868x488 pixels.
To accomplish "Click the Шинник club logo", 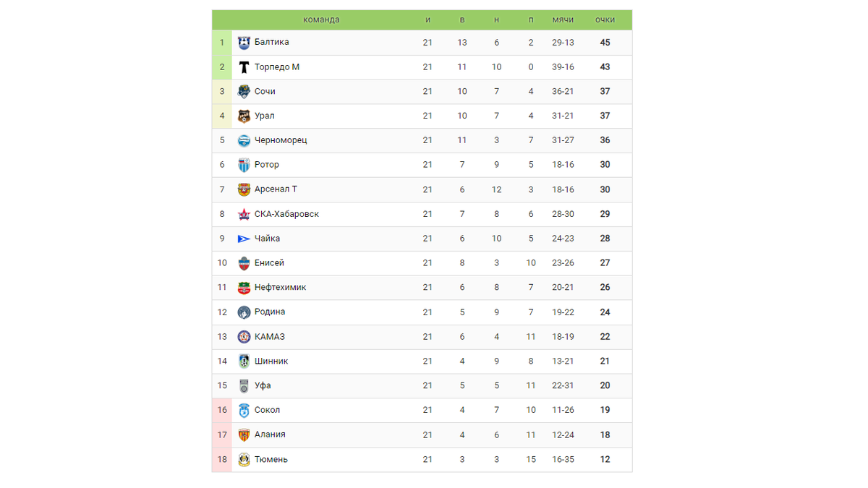I will pyautogui.click(x=244, y=361).
